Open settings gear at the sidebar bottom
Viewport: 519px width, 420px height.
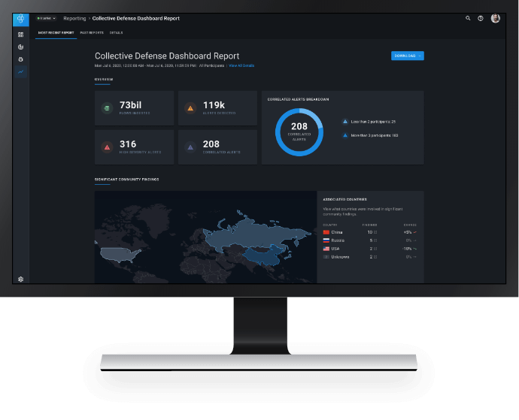pyautogui.click(x=20, y=279)
